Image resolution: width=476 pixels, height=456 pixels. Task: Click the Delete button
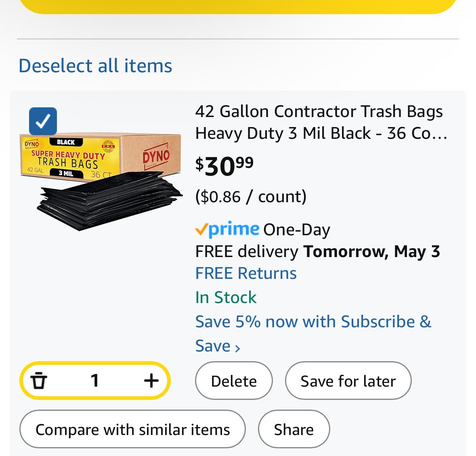(x=234, y=381)
